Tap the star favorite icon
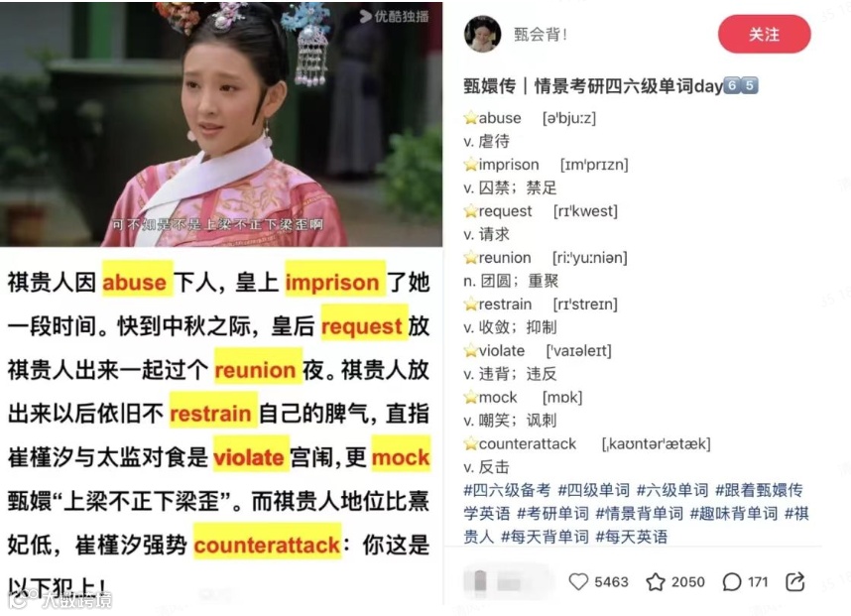The width and height of the screenshot is (851, 616). 655,581
